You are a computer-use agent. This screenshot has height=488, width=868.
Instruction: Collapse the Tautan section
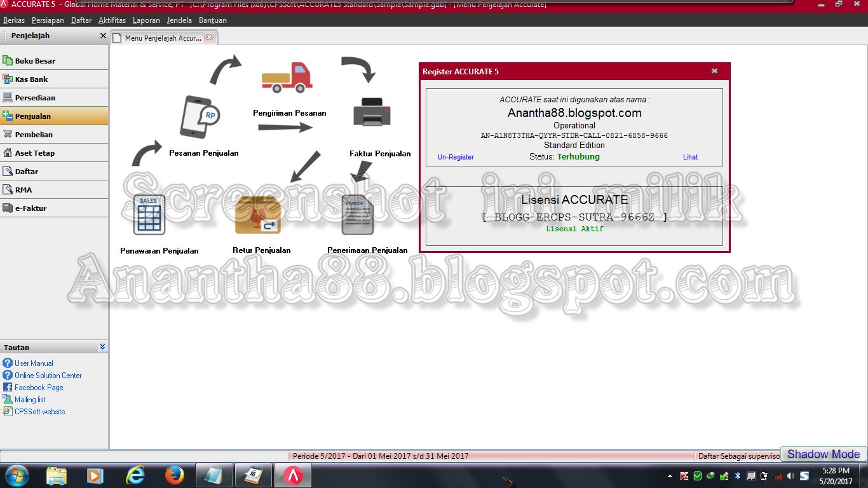[102, 347]
